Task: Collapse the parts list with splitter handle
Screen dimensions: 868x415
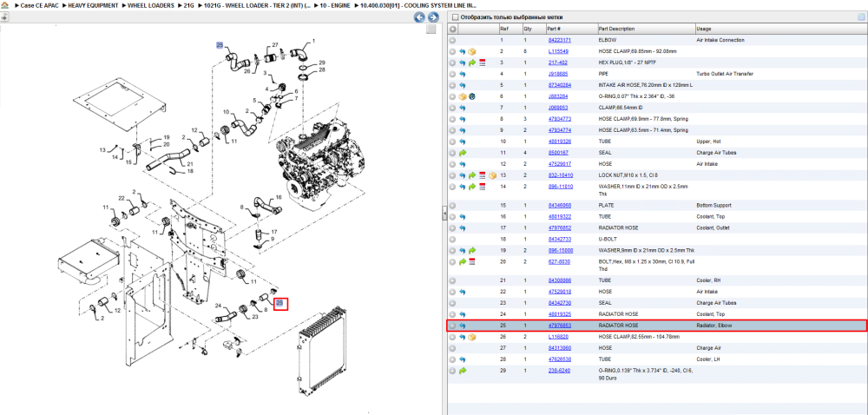Action: [444, 214]
